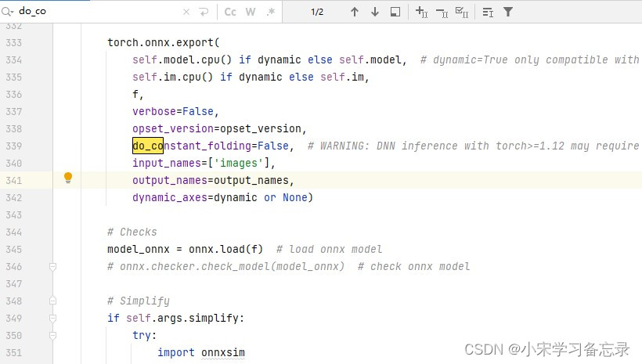Open the search filter funnel icon
The width and height of the screenshot is (642, 364).
508,12
